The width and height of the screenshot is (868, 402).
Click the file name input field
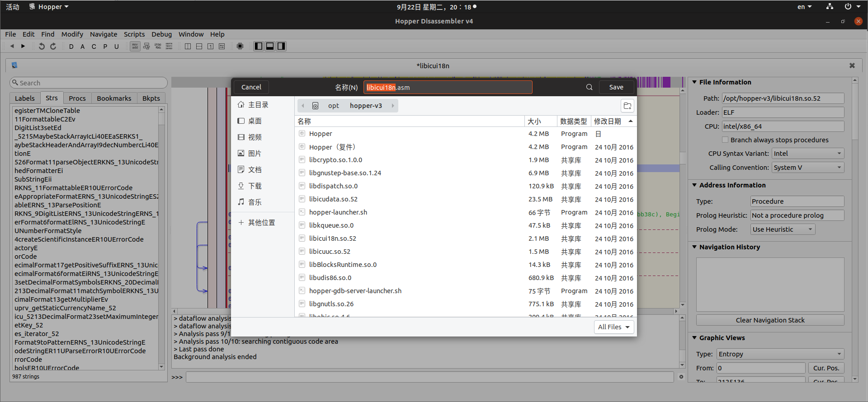(x=448, y=87)
